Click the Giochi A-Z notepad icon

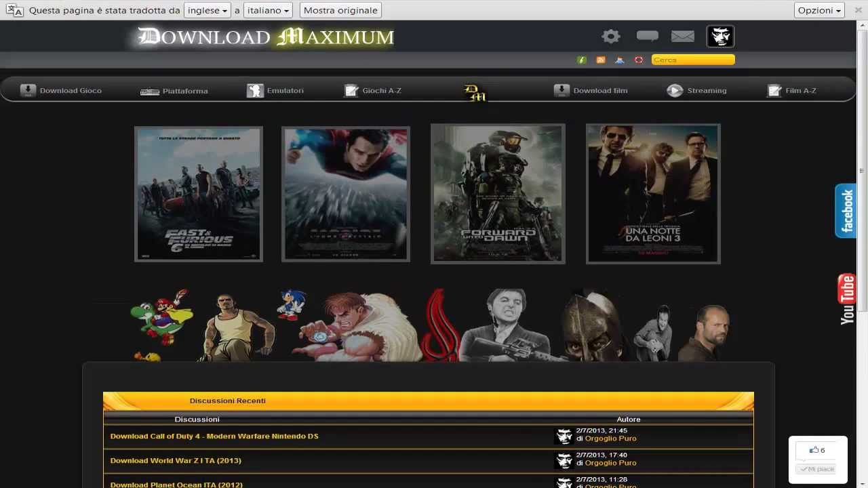[x=351, y=90]
